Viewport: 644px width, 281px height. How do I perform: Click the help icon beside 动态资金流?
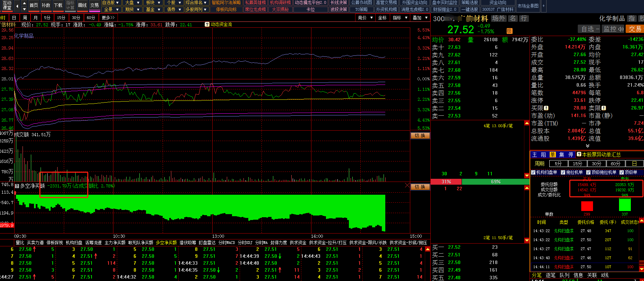click(207, 25)
